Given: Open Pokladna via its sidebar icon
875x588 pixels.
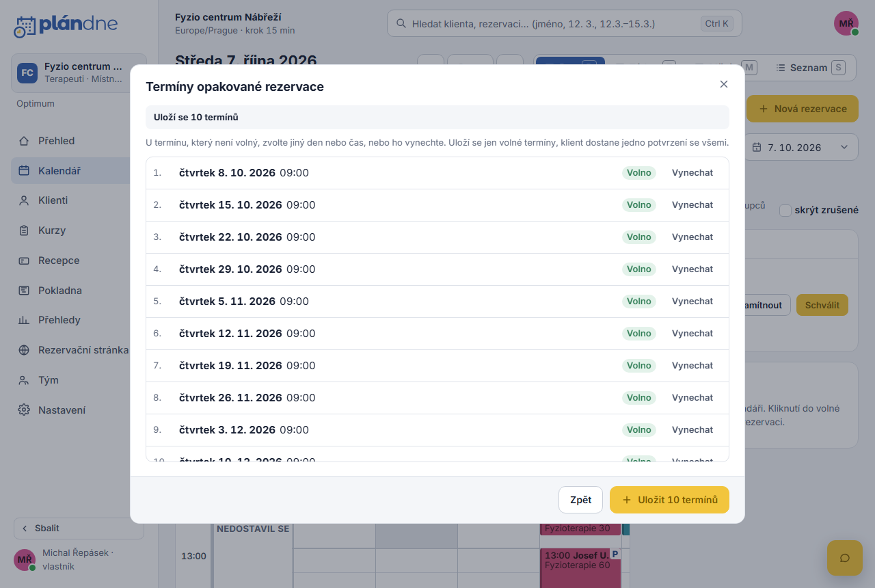Looking at the screenshot, I should tap(24, 291).
